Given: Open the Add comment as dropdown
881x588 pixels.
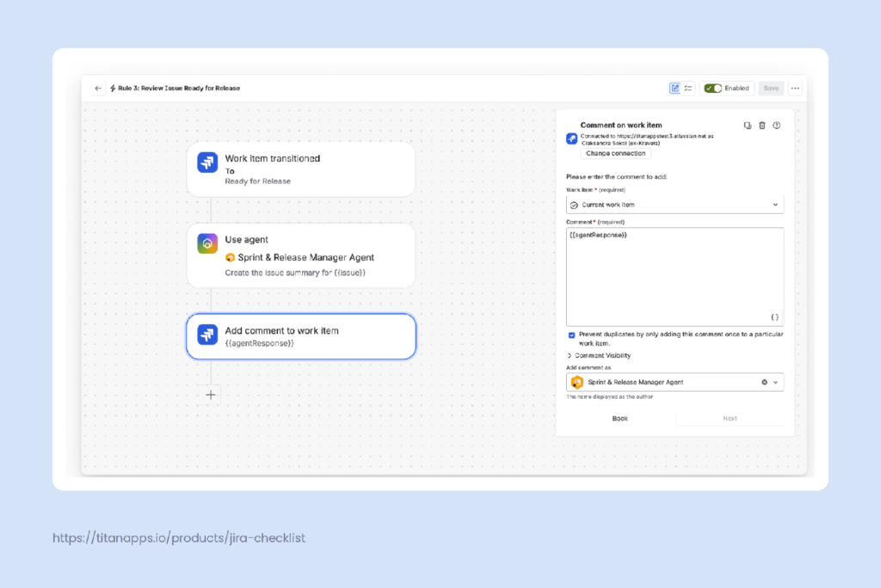Looking at the screenshot, I should pos(675,383).
